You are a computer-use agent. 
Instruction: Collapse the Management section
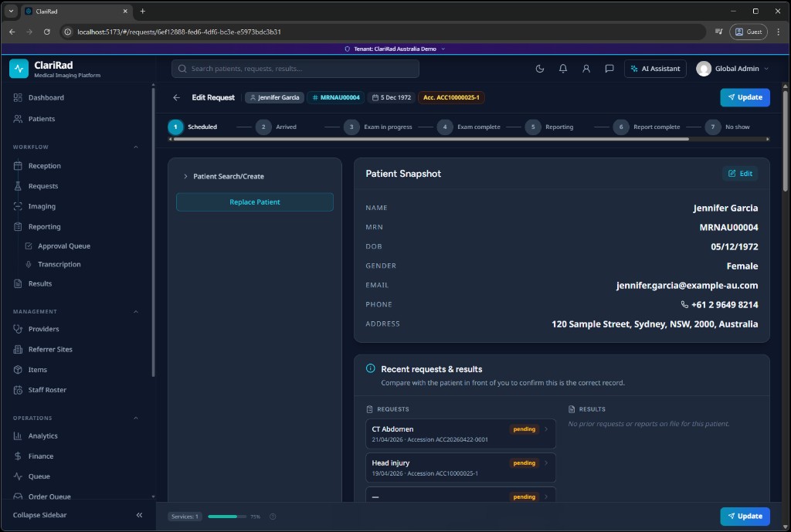(136, 312)
